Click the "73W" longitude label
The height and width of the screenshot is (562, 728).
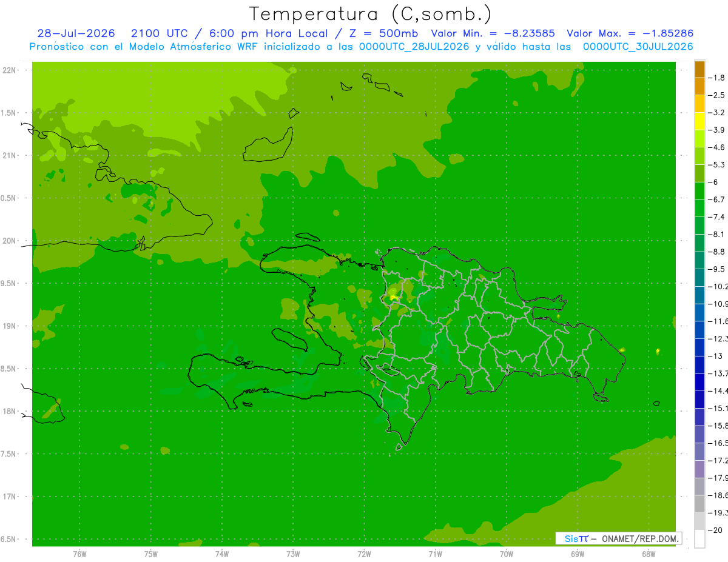tap(293, 554)
